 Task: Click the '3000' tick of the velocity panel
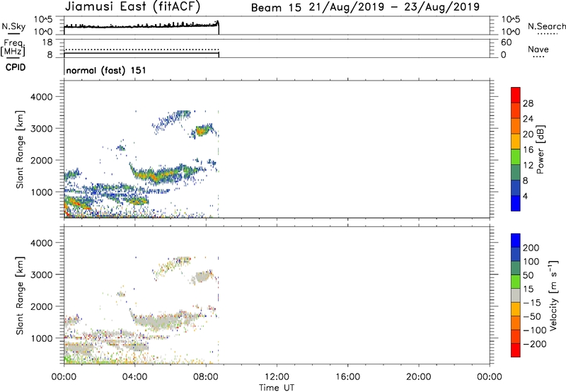tap(42, 275)
